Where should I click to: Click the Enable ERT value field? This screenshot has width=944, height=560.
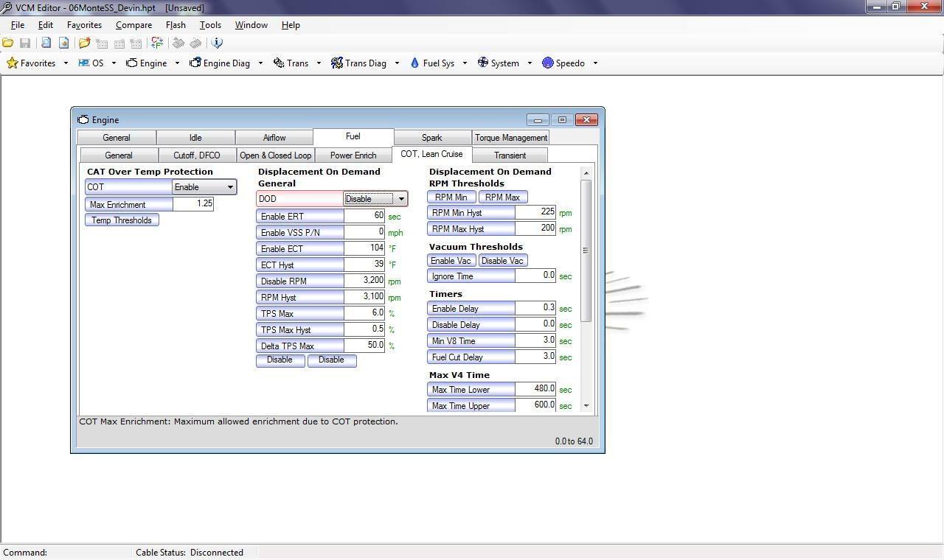[364, 216]
